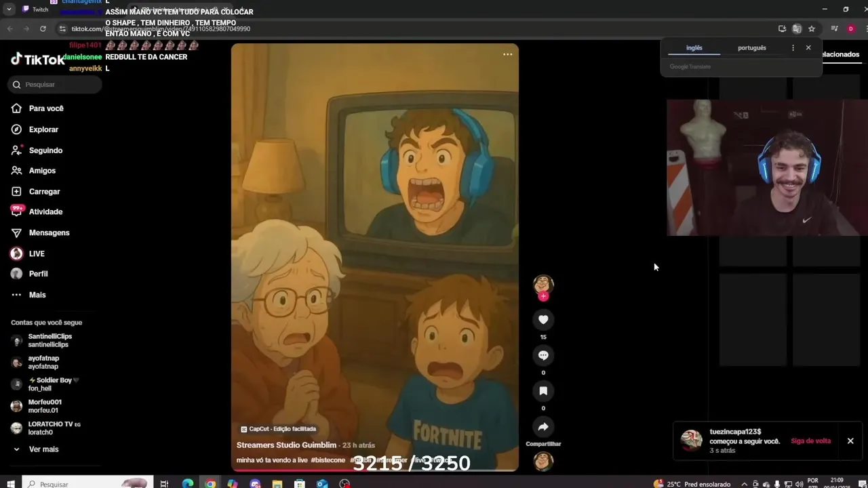Open Microsoft Store from the taskbar
Viewport: 868px width, 488px height.
coord(300,484)
